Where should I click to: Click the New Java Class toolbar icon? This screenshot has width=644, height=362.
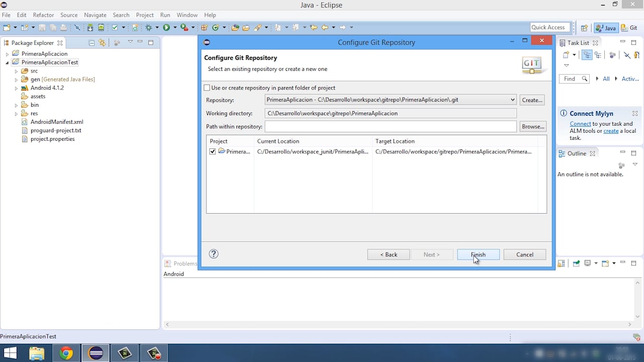coord(216,28)
